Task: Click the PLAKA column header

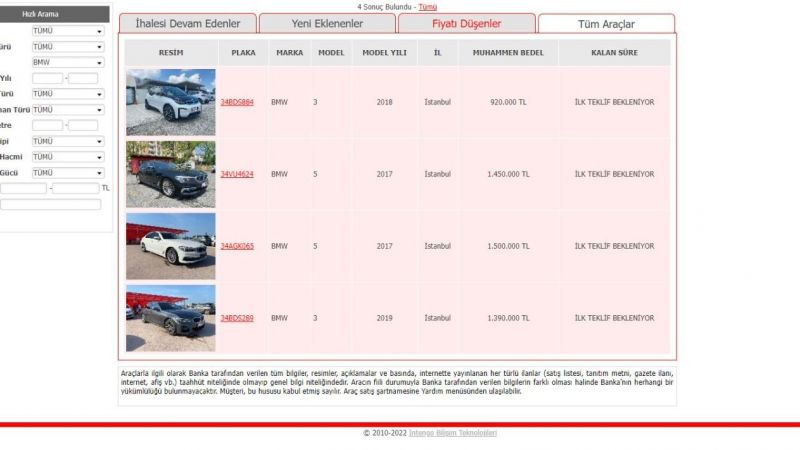Action: (x=243, y=53)
